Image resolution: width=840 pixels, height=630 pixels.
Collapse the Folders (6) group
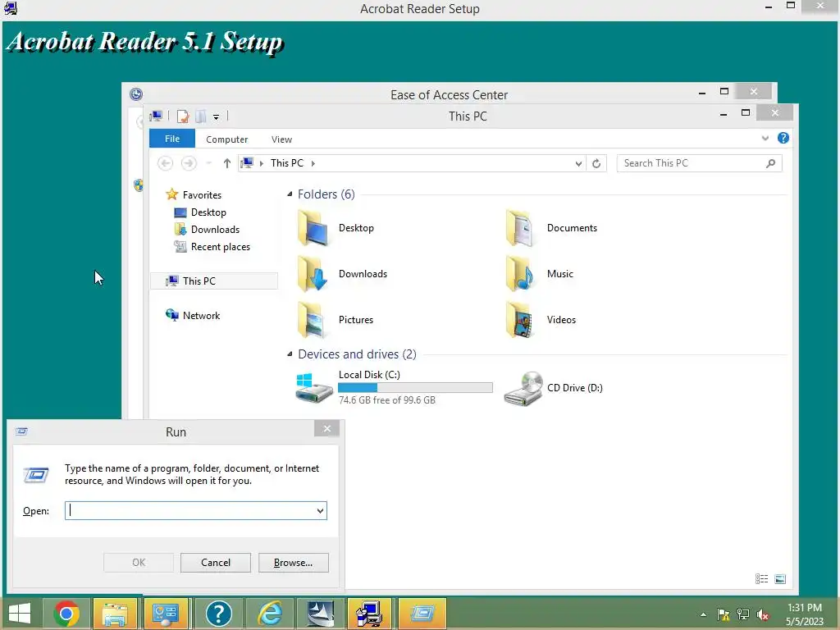(290, 194)
